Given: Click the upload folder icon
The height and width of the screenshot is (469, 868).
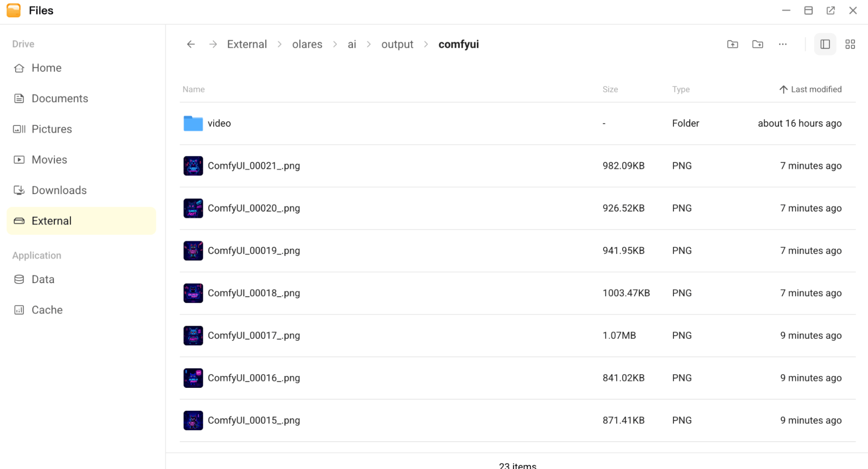Looking at the screenshot, I should pyautogui.click(x=732, y=44).
